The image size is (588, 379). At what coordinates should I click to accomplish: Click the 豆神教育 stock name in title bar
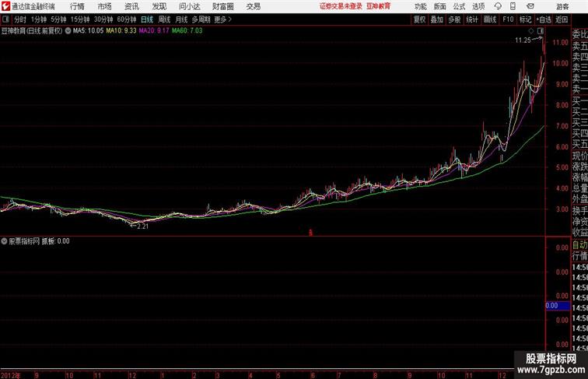point(378,6)
